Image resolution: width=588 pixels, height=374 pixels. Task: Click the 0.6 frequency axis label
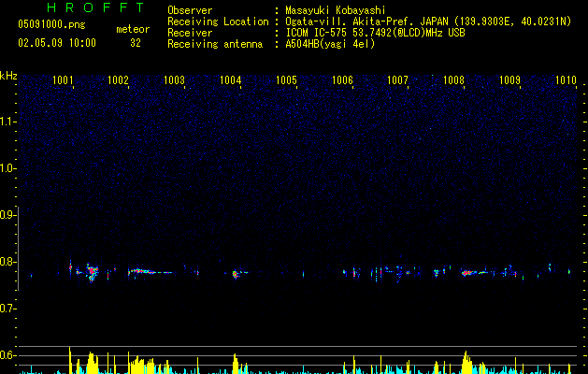[x=7, y=355]
